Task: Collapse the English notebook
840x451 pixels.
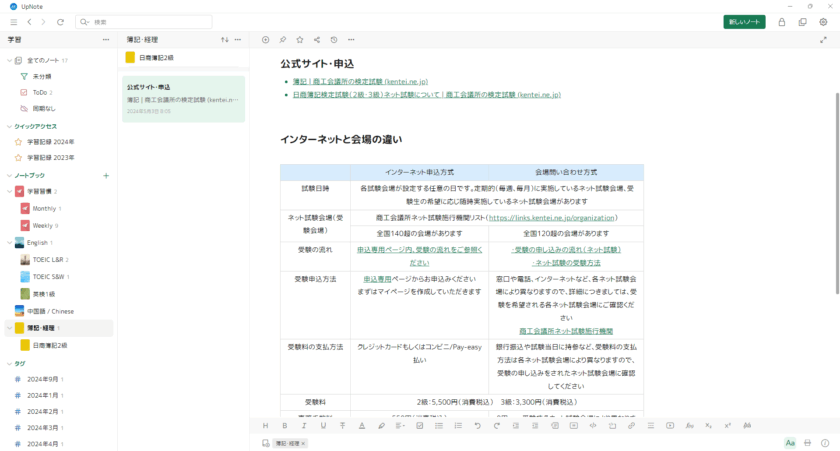Action: [x=9, y=243]
